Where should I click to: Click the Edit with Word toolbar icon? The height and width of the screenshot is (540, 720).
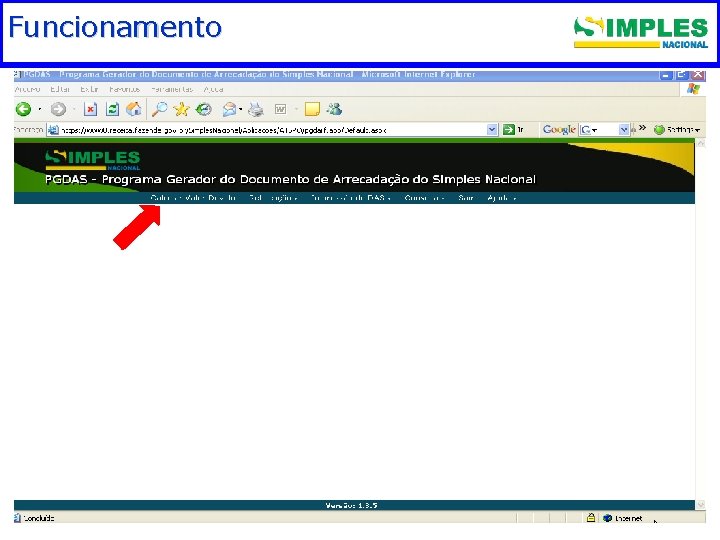point(280,109)
